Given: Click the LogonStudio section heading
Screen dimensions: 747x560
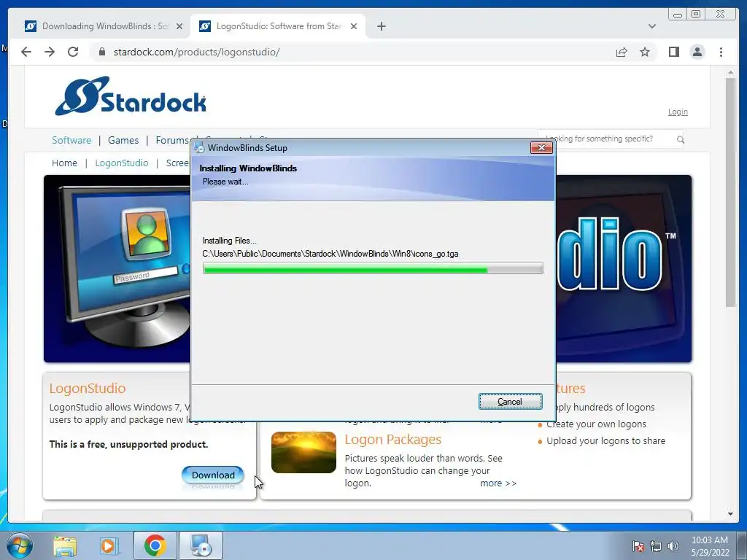Looking at the screenshot, I should click(88, 388).
